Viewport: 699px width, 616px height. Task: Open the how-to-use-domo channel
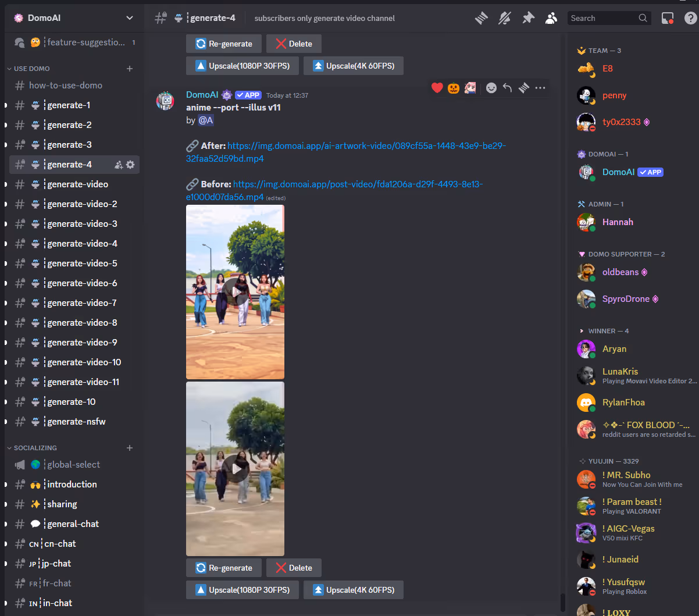pos(74,86)
